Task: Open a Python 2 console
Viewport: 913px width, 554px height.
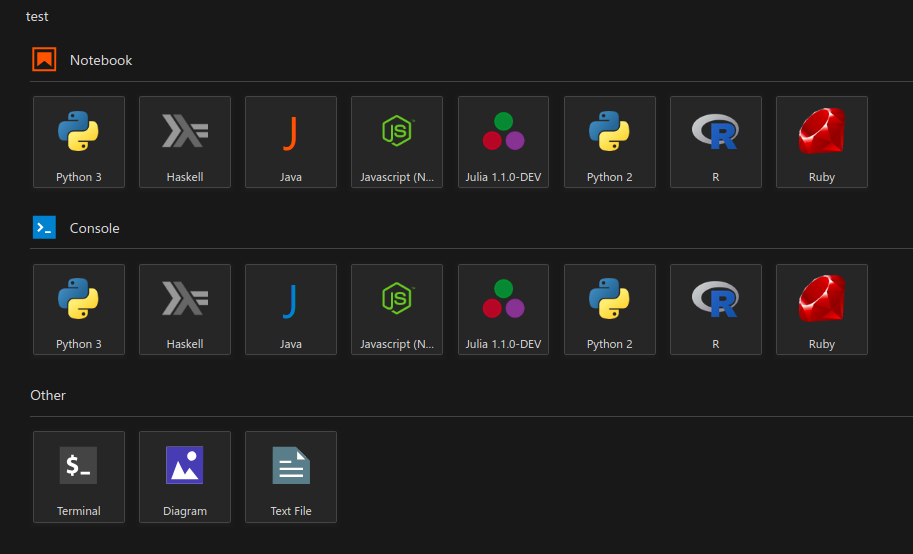Action: click(x=610, y=309)
